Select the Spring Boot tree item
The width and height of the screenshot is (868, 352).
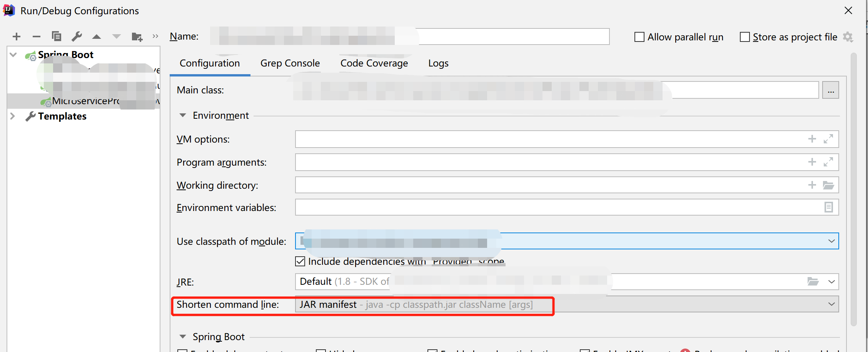(x=65, y=55)
